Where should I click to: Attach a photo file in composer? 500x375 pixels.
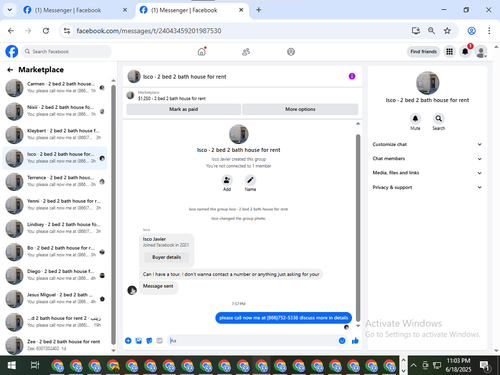(139, 341)
